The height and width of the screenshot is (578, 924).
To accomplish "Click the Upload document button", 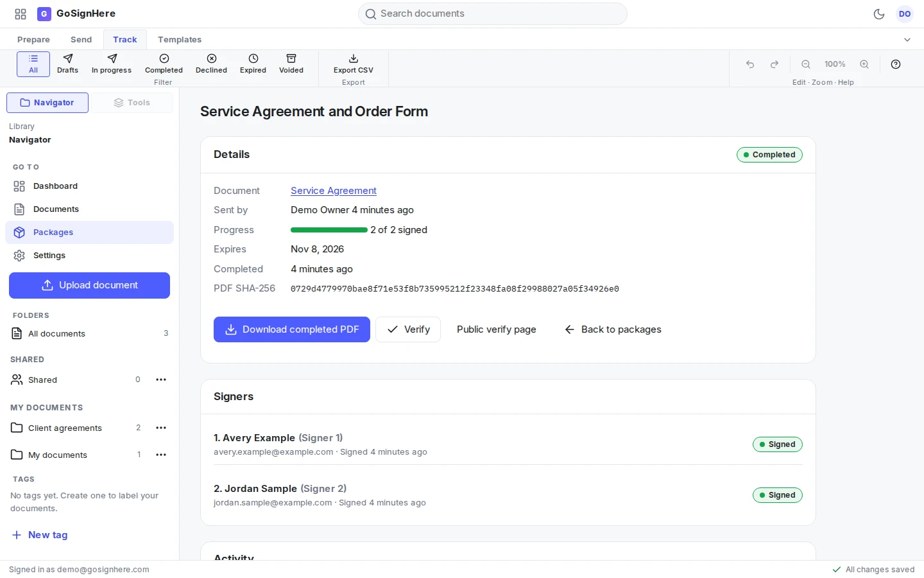I will point(89,285).
